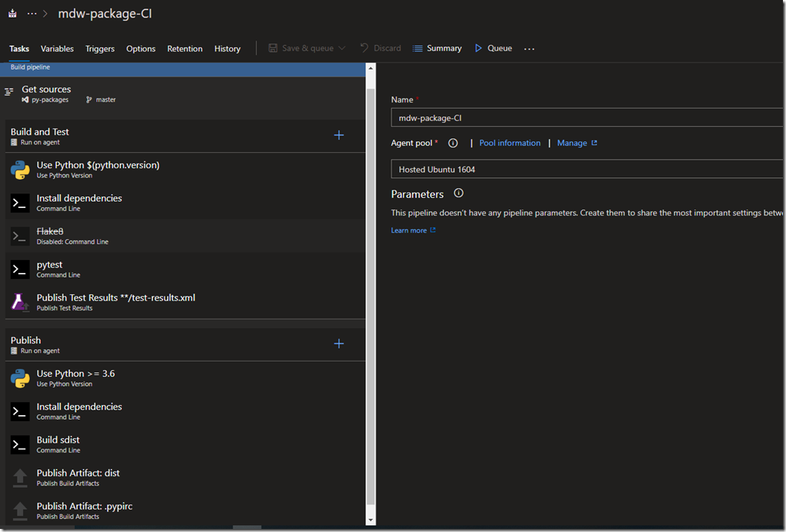The image size is (786, 532).
Task: Click the server icon under Publish job
Action: pyautogui.click(x=14, y=351)
